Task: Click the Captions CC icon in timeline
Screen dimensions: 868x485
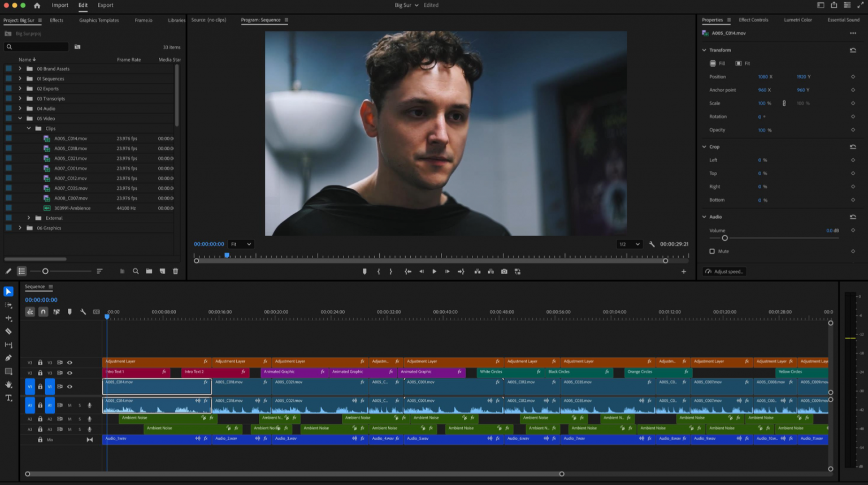Action: pos(96,311)
